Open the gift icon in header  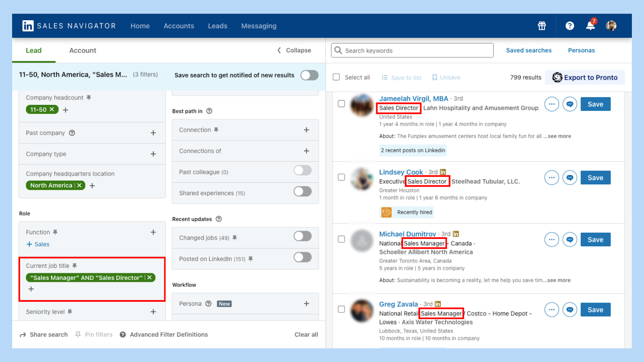(542, 26)
